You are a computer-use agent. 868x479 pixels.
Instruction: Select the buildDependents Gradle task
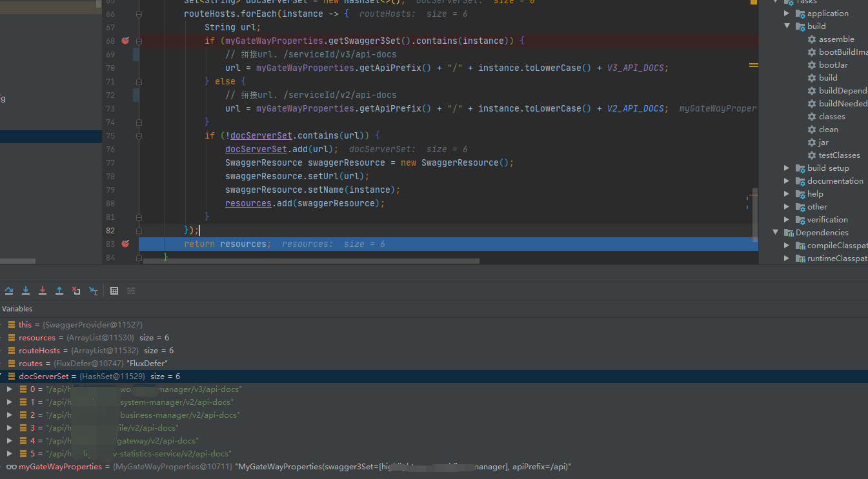point(843,91)
